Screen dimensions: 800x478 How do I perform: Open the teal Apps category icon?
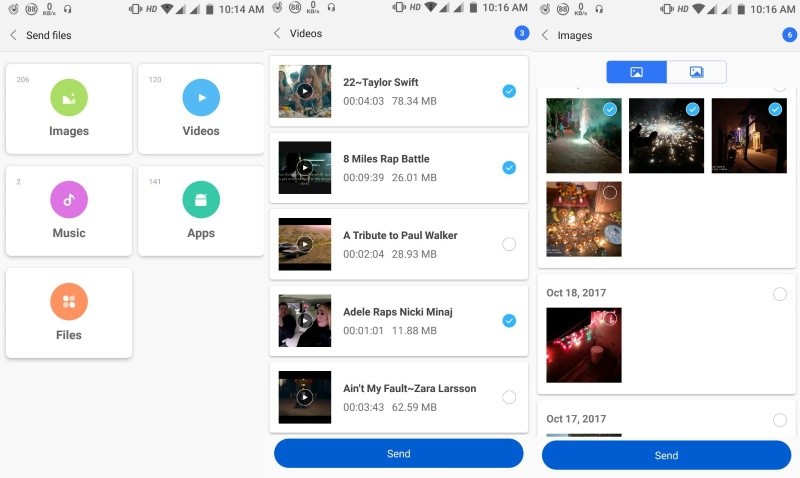pyautogui.click(x=201, y=200)
